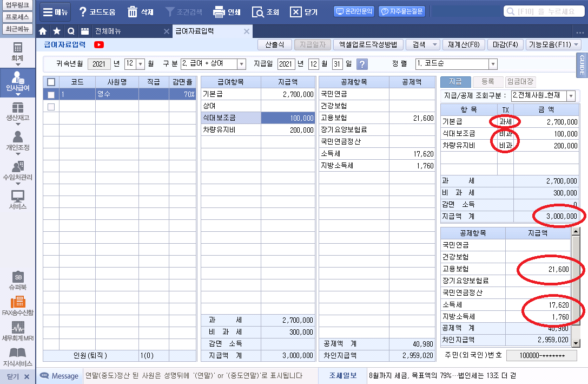Screen dimensions: 588x384
Task: Open 개인조정 module in sidebar
Action: (x=18, y=141)
